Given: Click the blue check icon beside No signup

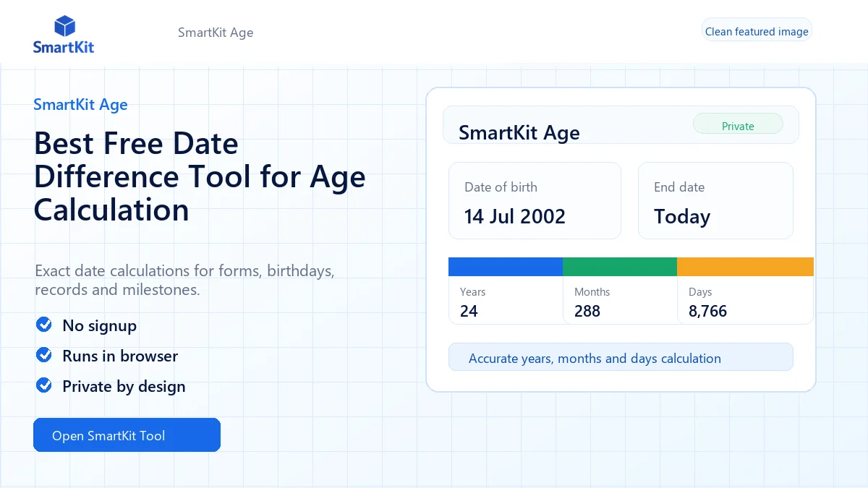Looking at the screenshot, I should tap(44, 325).
